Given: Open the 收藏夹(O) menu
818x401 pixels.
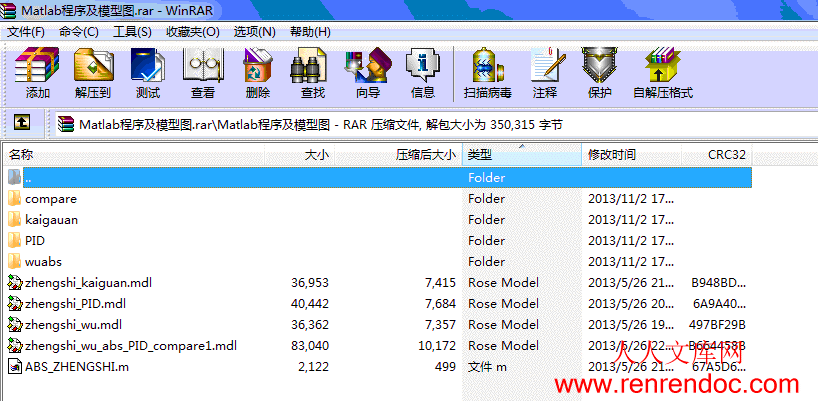Looking at the screenshot, I should 193,32.
